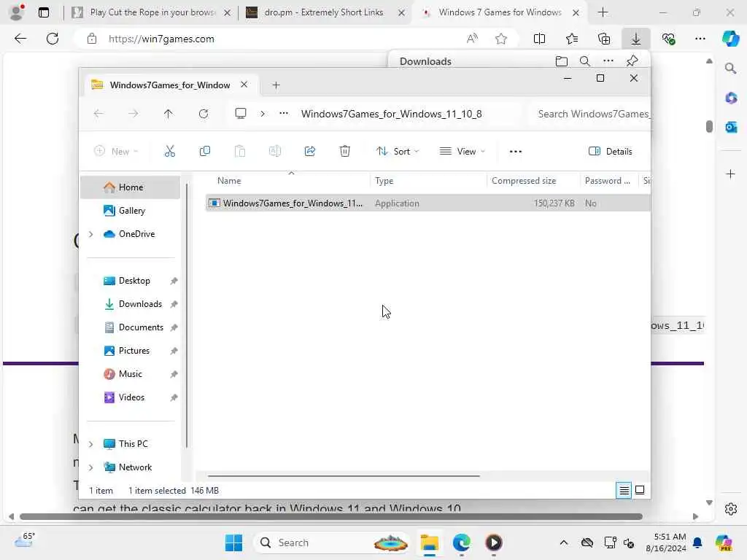Show hidden system tray icons

tap(564, 542)
